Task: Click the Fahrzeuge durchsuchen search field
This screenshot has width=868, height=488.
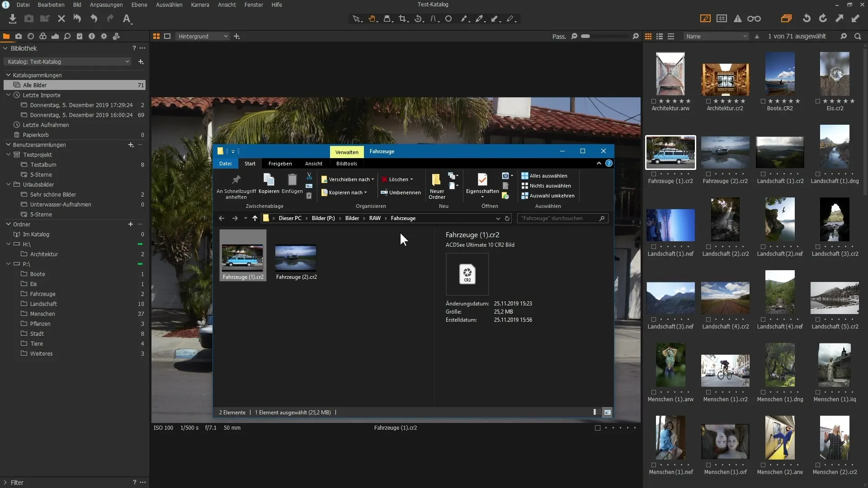Action: tap(562, 218)
